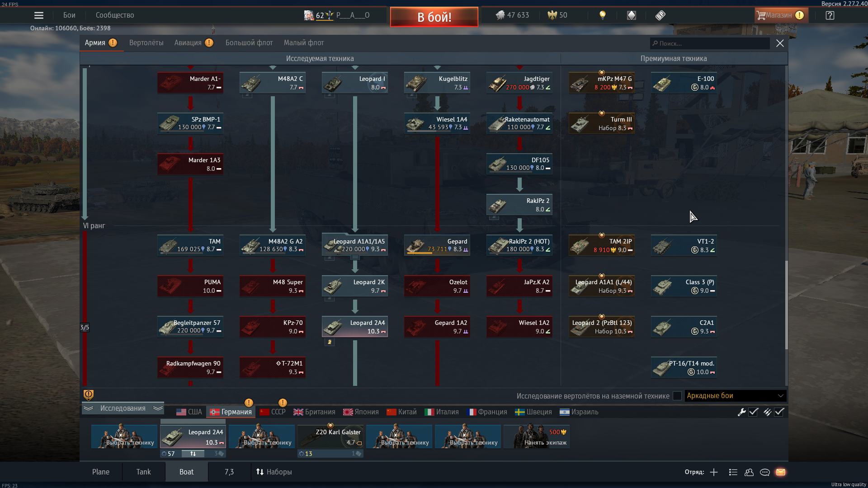Select the Китай nation
Viewport: 868px width, 488px height.
(401, 412)
